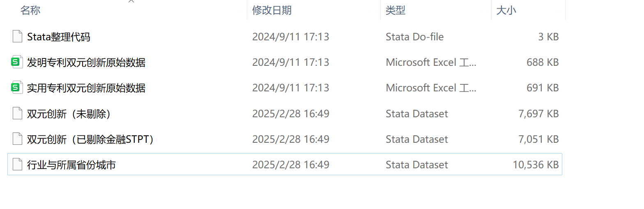Select 双元创新（已剔除金融STPT） dataset name
644x209 pixels.
[x=90, y=139]
